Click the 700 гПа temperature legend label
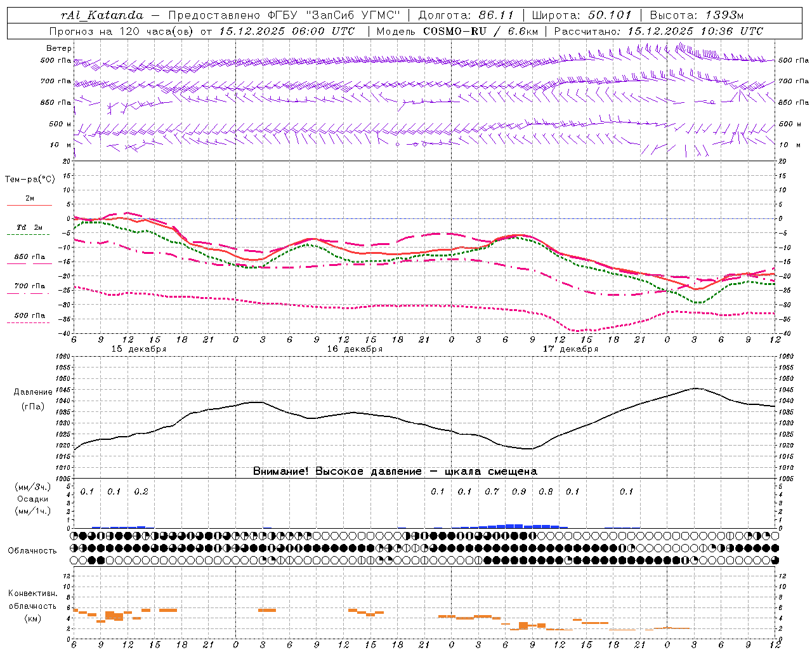The height and width of the screenshot is (650, 812). (x=30, y=286)
